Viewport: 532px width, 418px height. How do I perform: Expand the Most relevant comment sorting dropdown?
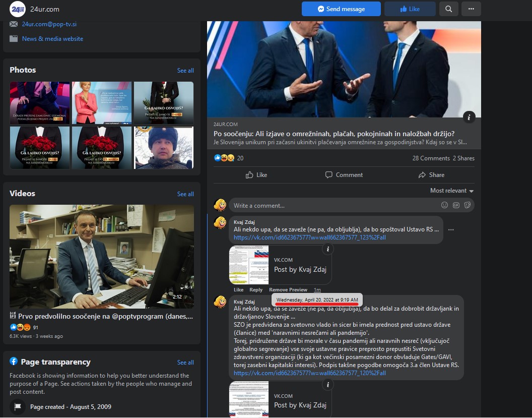pos(451,191)
